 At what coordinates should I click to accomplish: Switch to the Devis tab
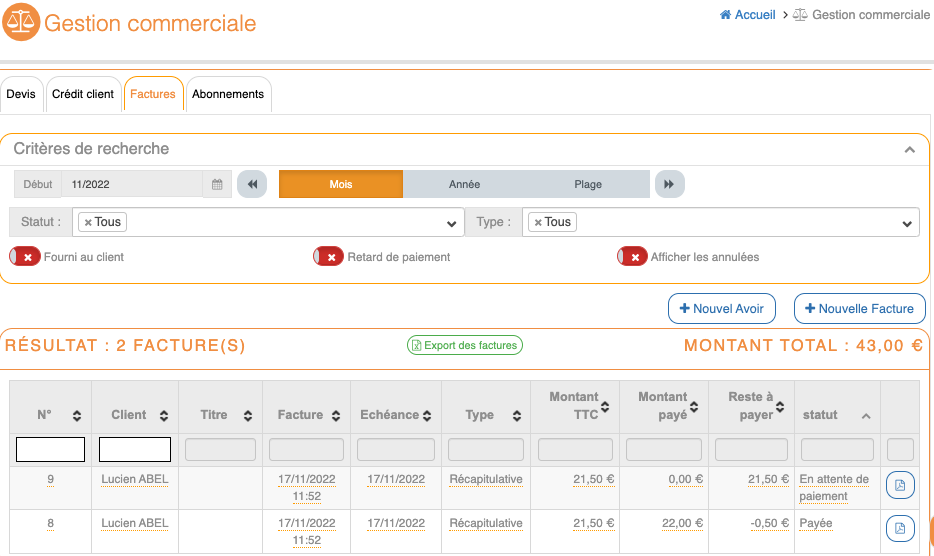tap(21, 94)
